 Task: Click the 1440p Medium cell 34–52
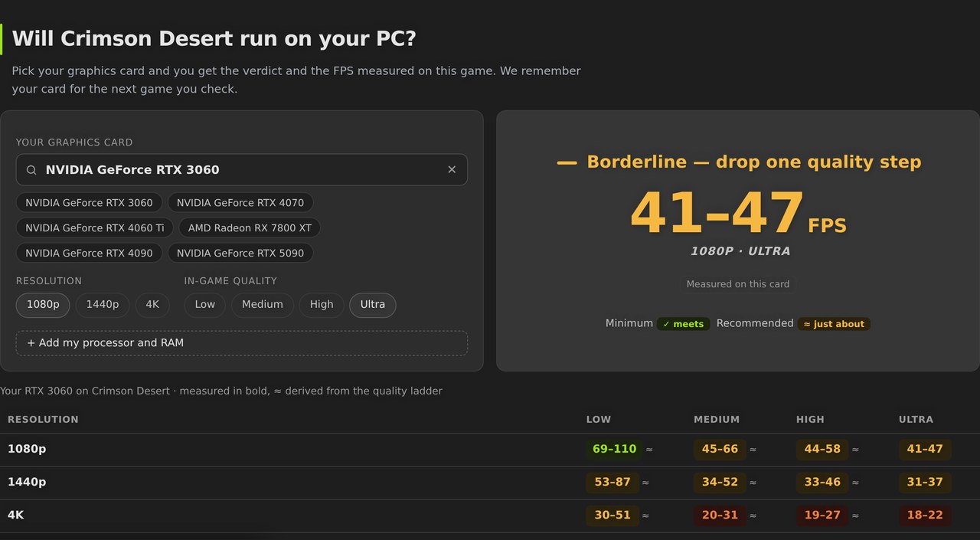tap(720, 483)
